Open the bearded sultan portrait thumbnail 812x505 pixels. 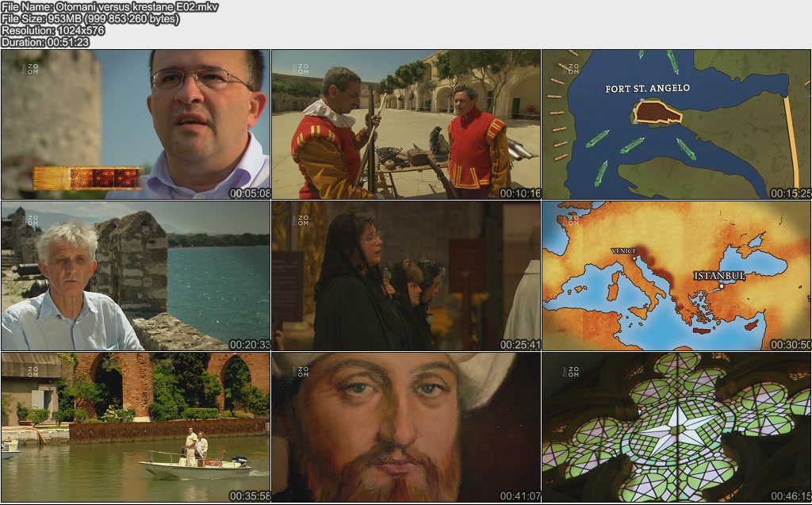pyautogui.click(x=406, y=427)
